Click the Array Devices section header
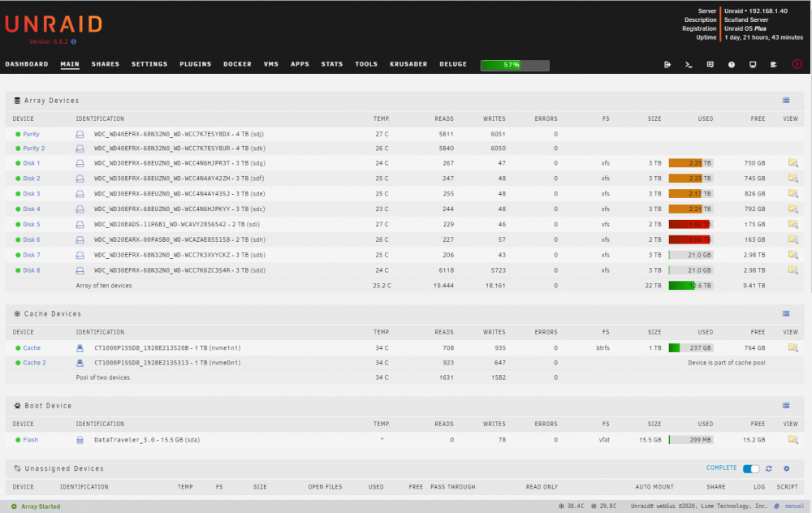 (405, 101)
